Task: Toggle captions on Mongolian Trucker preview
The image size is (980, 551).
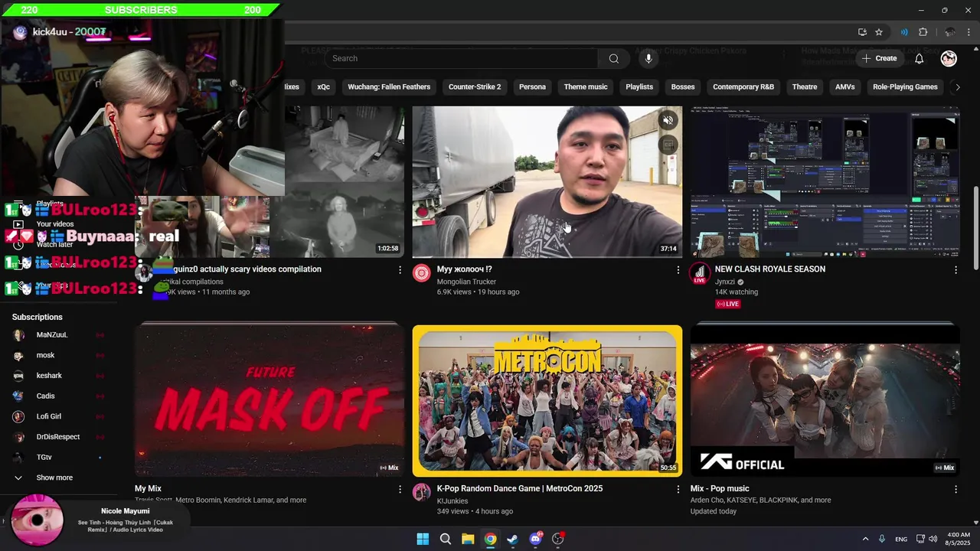Action: click(668, 145)
